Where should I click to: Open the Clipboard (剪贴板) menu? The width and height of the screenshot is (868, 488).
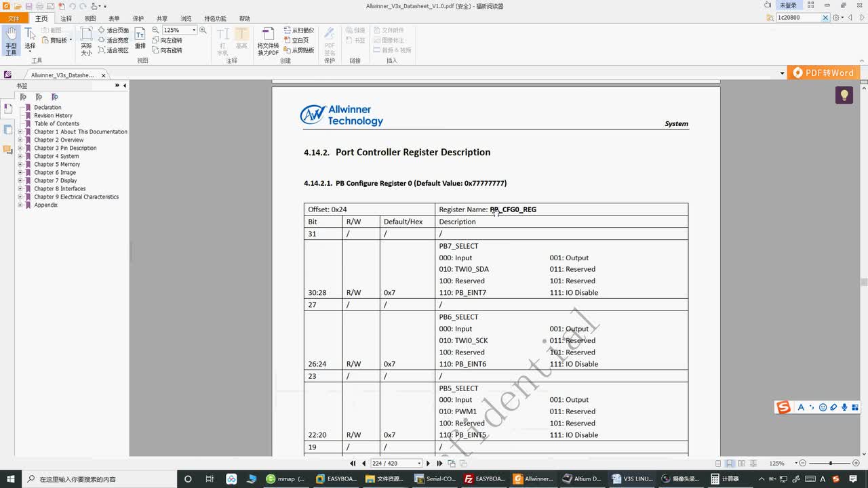pos(57,40)
